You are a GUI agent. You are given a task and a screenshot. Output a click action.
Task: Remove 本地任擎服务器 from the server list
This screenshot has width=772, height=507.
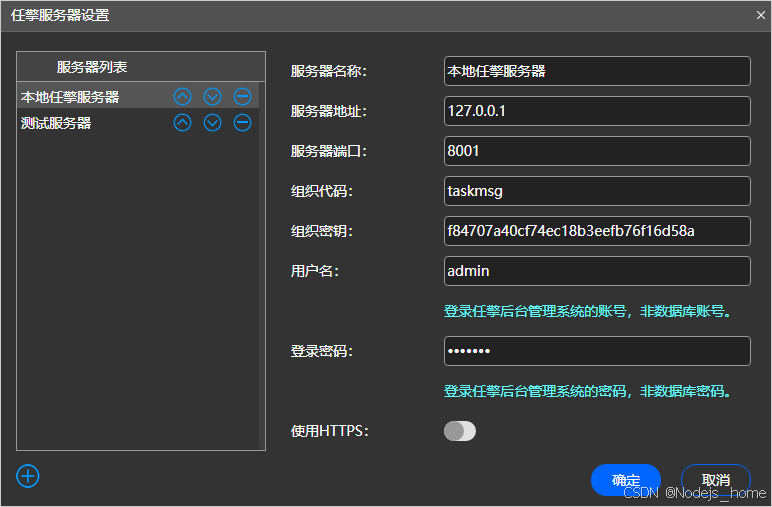(242, 97)
